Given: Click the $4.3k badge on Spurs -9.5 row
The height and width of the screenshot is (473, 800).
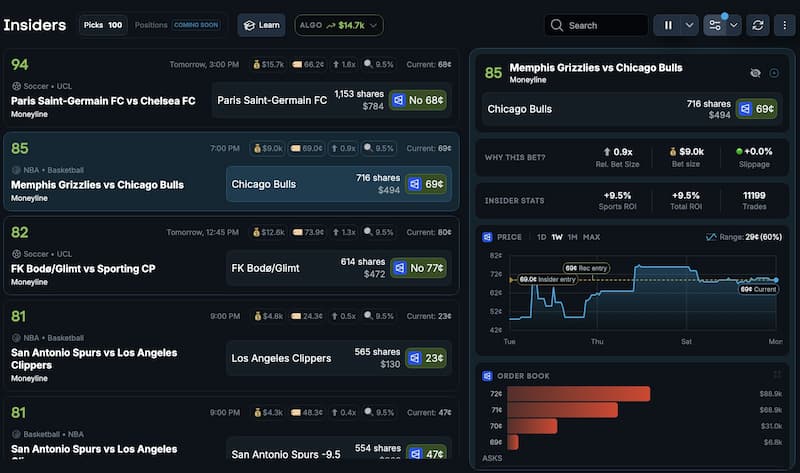Looking at the screenshot, I should click(268, 412).
